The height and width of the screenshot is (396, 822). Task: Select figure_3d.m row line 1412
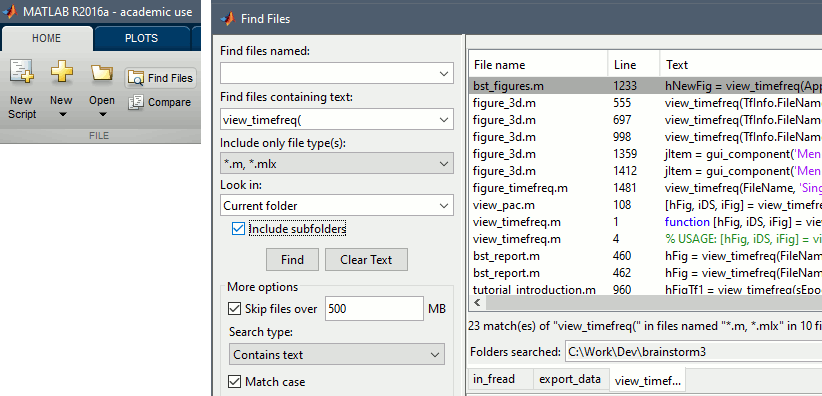645,171
